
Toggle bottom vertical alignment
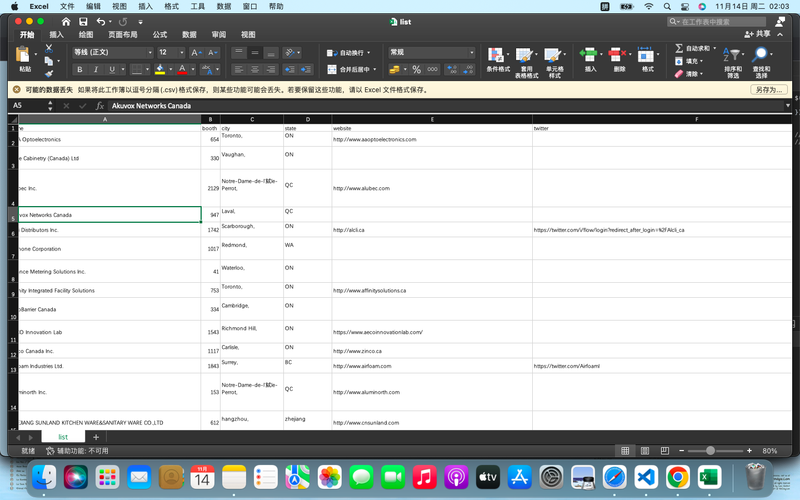[x=271, y=53]
